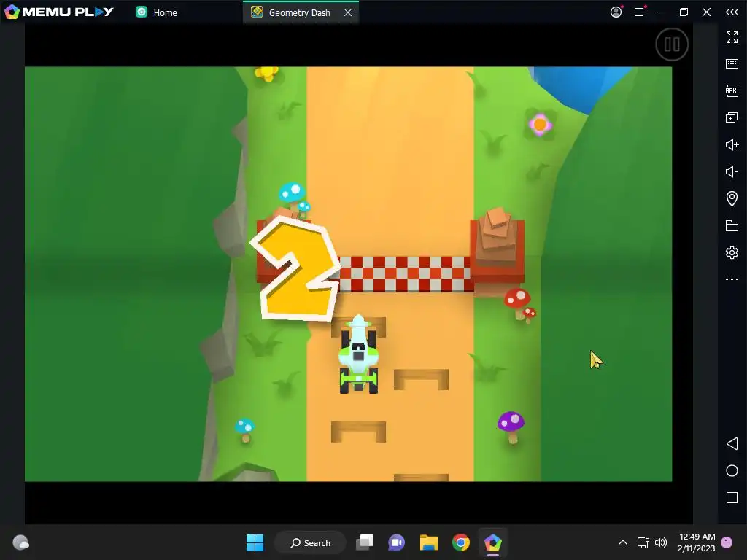
Task: Tap the green race car in game
Action: (x=358, y=354)
